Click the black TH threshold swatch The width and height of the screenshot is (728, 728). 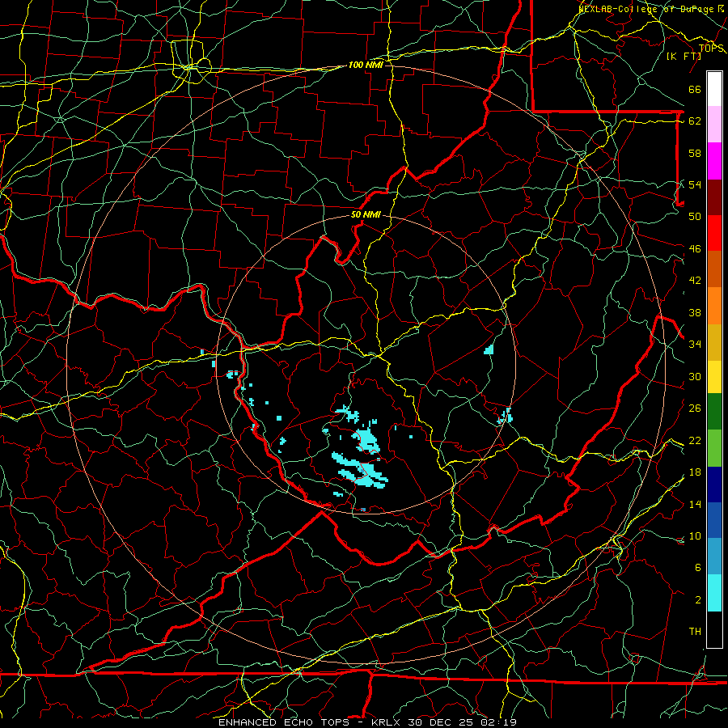click(x=714, y=629)
